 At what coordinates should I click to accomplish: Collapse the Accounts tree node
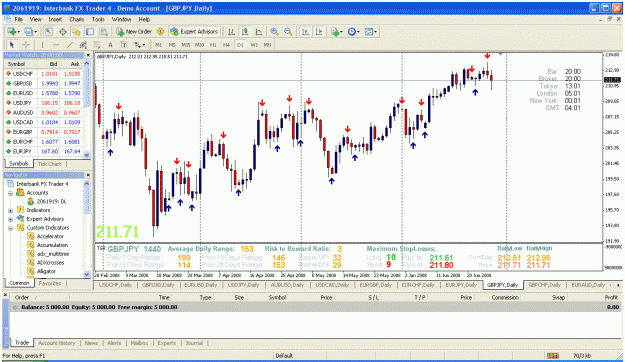point(11,193)
